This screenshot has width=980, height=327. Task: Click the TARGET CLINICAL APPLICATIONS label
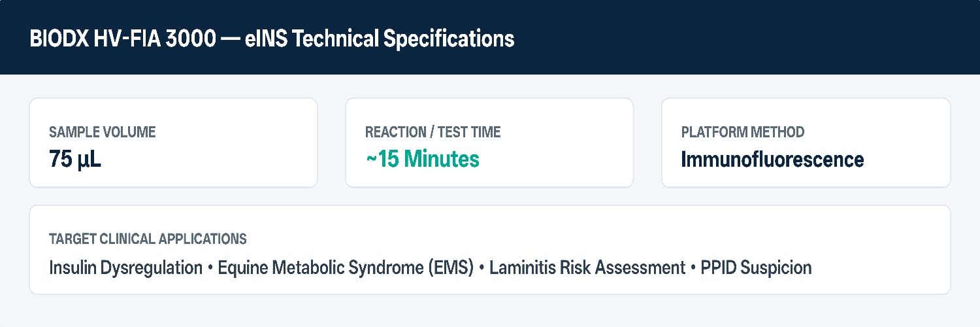click(x=148, y=239)
